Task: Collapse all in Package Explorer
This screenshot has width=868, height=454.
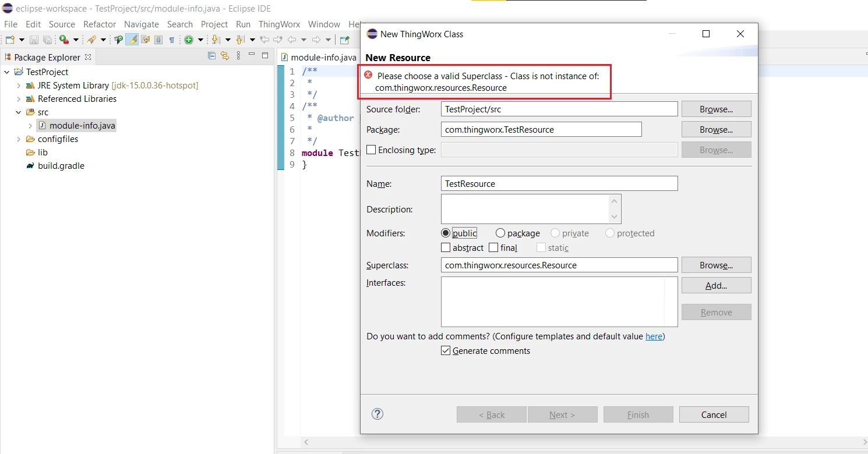Action: 211,56
